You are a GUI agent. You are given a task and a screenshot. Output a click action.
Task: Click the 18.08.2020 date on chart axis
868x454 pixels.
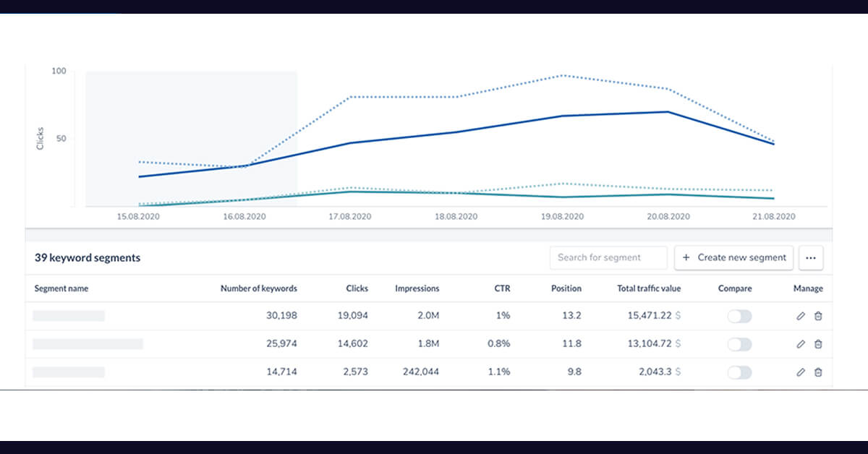pyautogui.click(x=456, y=216)
